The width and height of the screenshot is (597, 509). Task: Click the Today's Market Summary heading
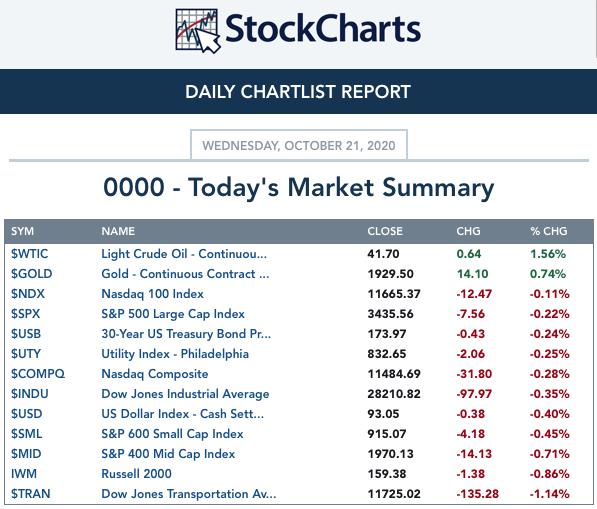[298, 188]
